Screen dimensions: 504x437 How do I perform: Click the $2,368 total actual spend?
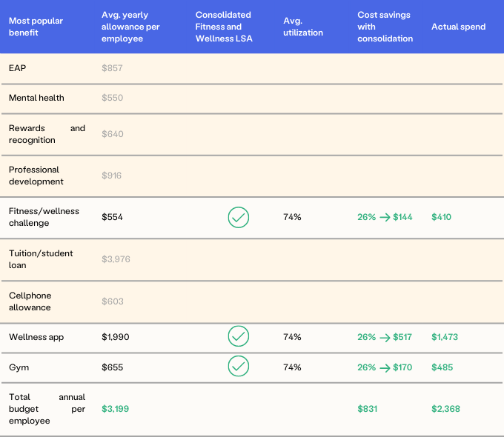coord(445,409)
